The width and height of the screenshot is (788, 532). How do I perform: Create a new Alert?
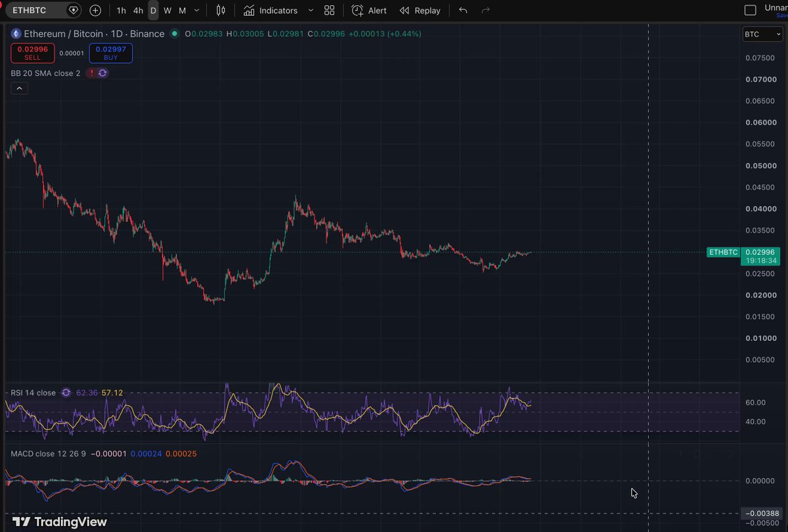coord(369,11)
